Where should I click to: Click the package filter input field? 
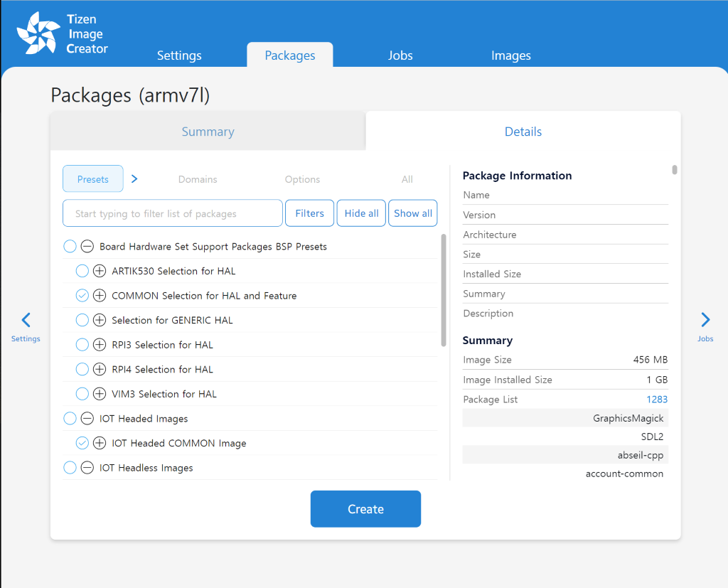pos(172,213)
